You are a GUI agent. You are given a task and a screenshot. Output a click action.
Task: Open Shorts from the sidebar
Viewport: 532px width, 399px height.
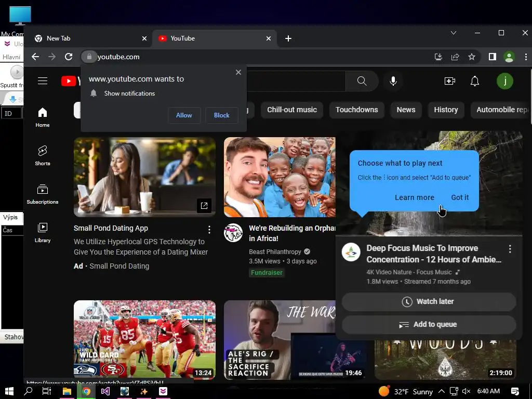pyautogui.click(x=43, y=156)
